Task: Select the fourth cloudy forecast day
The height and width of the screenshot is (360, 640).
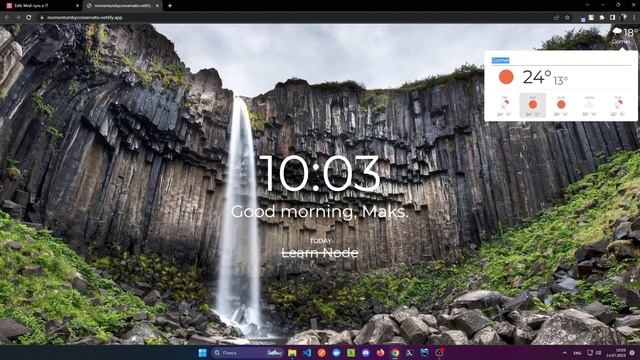Action: 589,106
